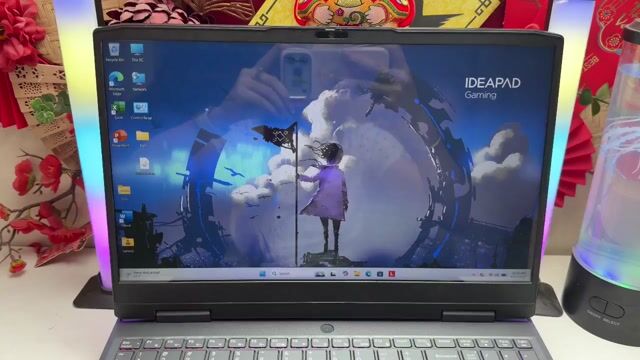Open File Explorer from the taskbar
Viewport: 640px width, 360px height.
coord(357,274)
